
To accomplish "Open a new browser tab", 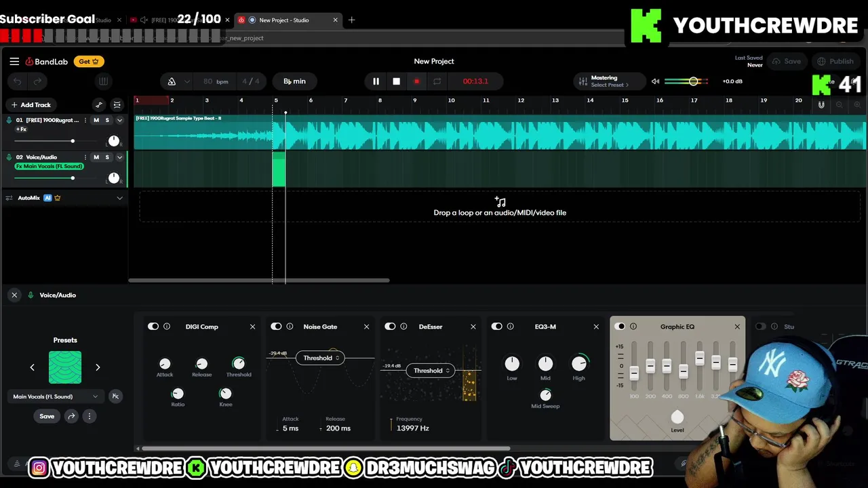I will coord(351,20).
